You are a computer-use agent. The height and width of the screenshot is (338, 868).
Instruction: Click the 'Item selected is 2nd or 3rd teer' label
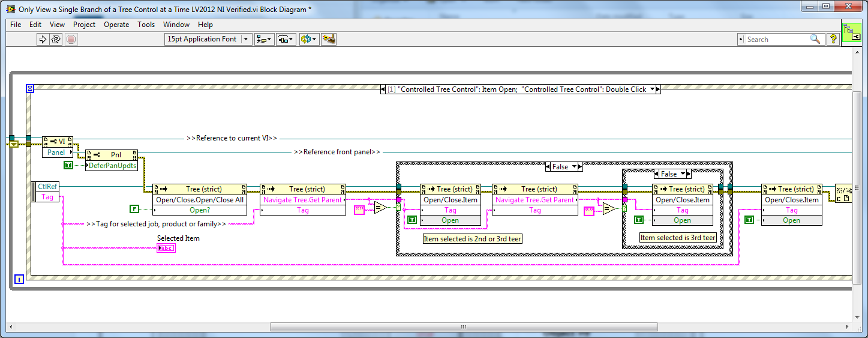473,238
